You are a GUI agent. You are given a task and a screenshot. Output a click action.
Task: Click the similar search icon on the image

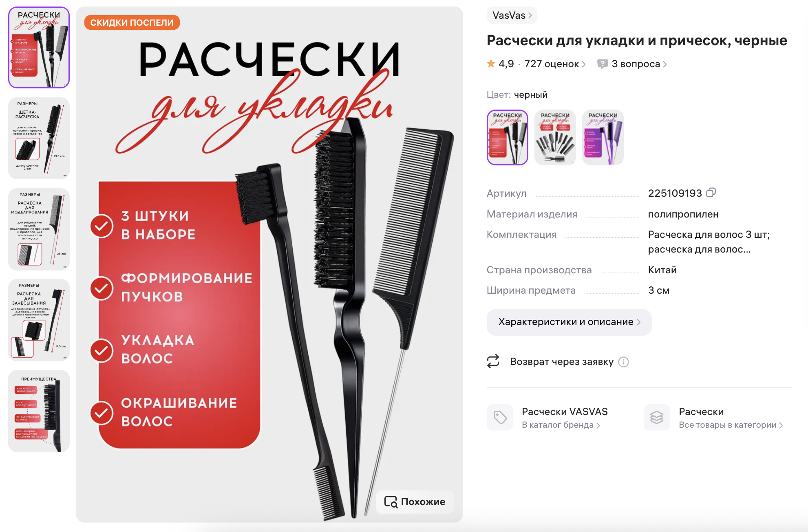coord(391,502)
